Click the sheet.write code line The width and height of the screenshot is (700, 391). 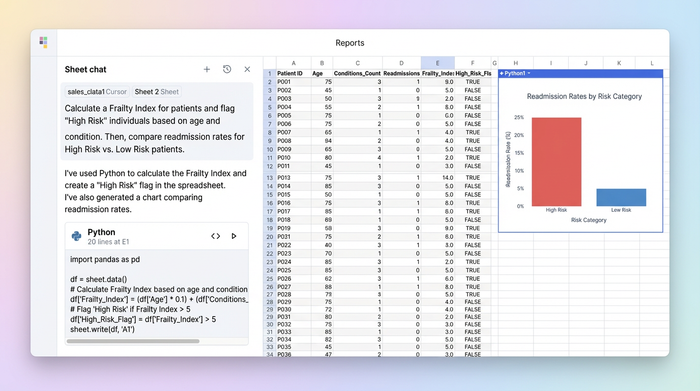[x=102, y=329]
